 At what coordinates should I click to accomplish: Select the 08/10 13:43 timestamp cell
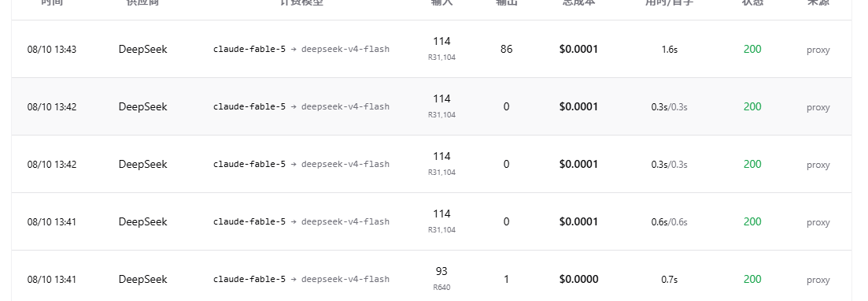click(x=52, y=50)
